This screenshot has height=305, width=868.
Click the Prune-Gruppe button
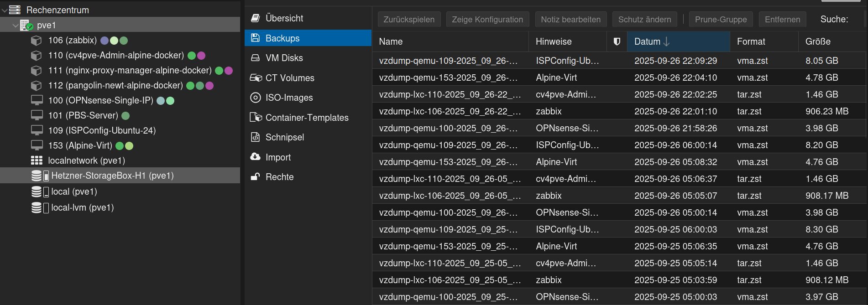721,20
